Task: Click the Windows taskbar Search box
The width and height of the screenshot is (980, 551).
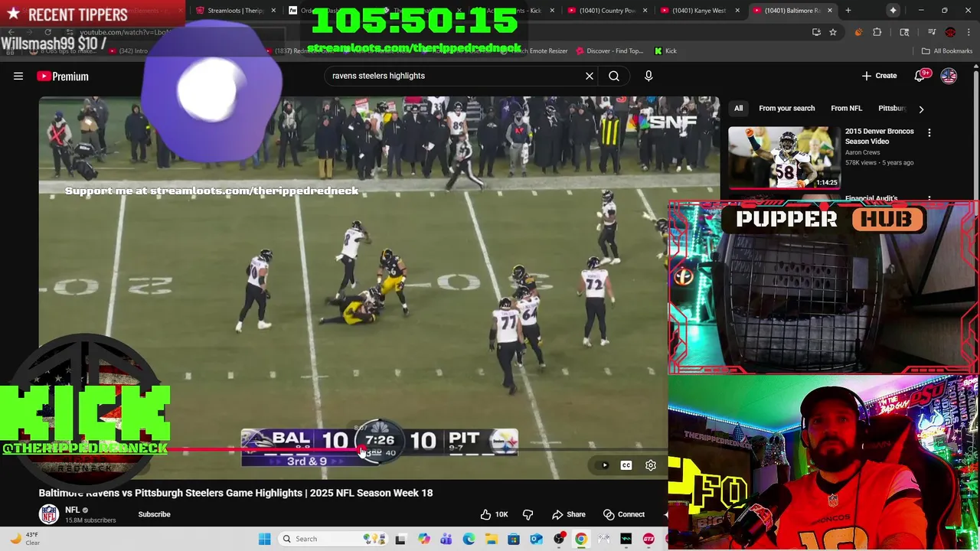Action: [x=332, y=539]
